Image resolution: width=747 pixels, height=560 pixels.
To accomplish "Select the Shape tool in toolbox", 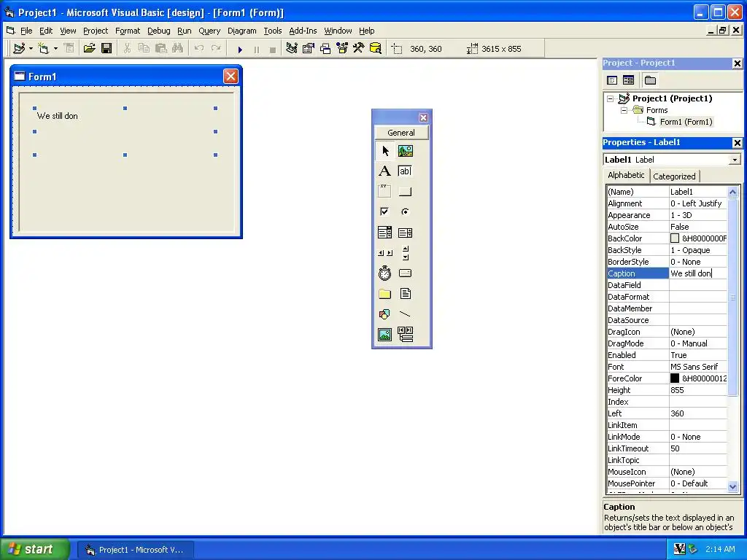I will [385, 314].
